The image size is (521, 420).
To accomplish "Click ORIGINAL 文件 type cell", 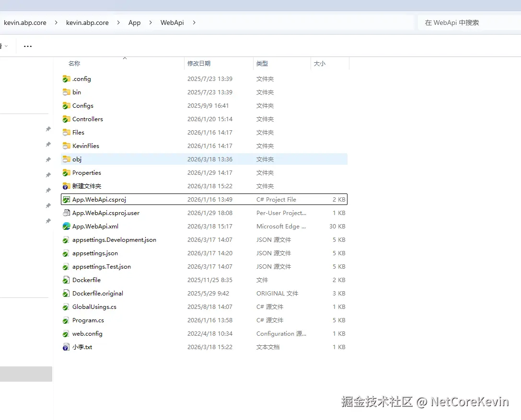I will tap(277, 294).
